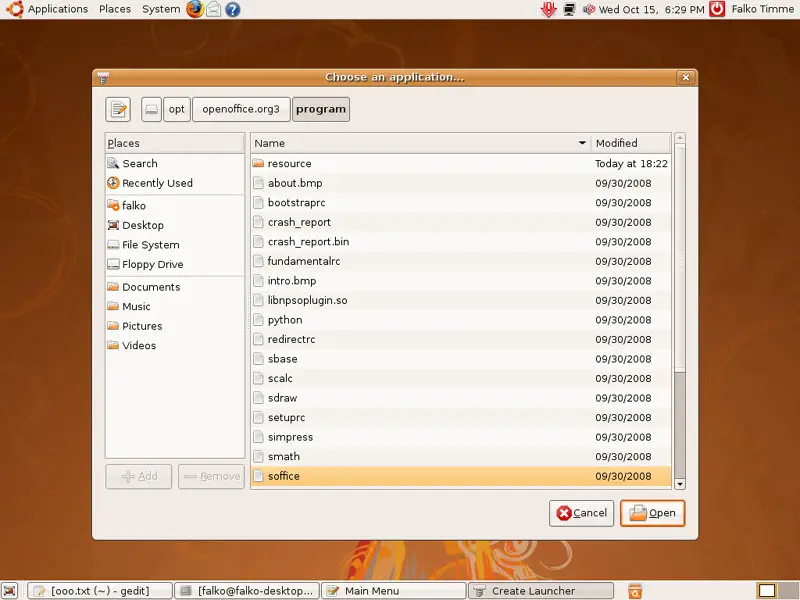Open the help icon in top panel
The image size is (800, 600).
pyautogui.click(x=232, y=9)
